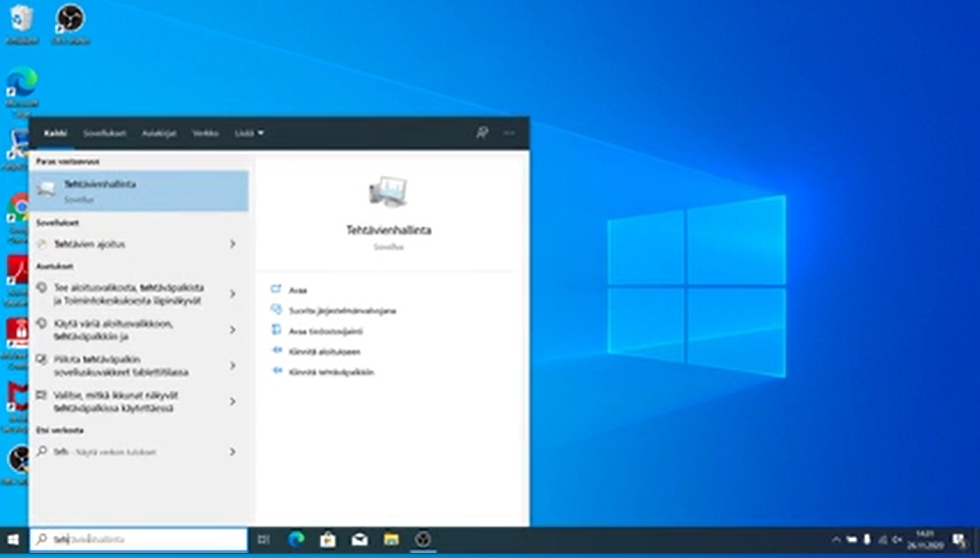Image resolution: width=980 pixels, height=558 pixels.
Task: Switch to the Sovellukset tab
Action: point(104,133)
